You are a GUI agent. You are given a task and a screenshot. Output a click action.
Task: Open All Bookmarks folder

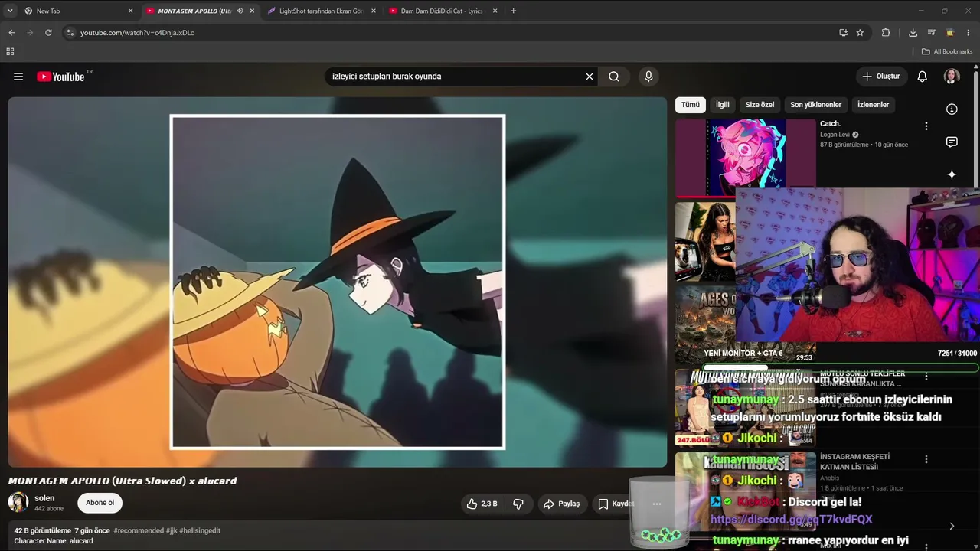947,51
